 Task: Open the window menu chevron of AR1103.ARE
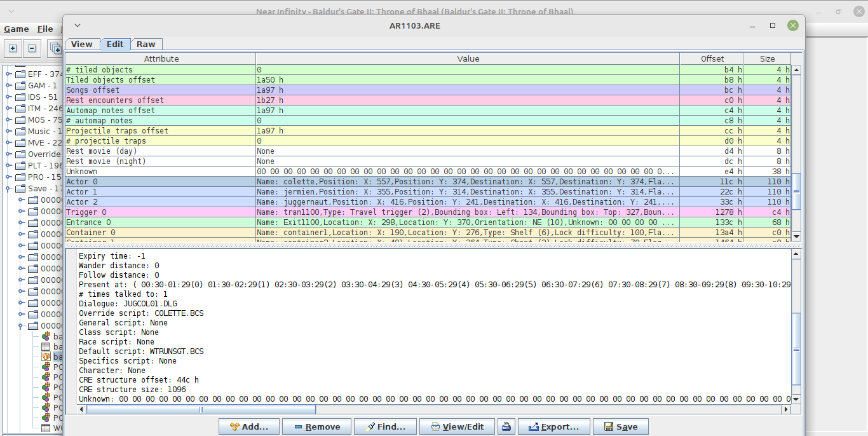(78, 25)
